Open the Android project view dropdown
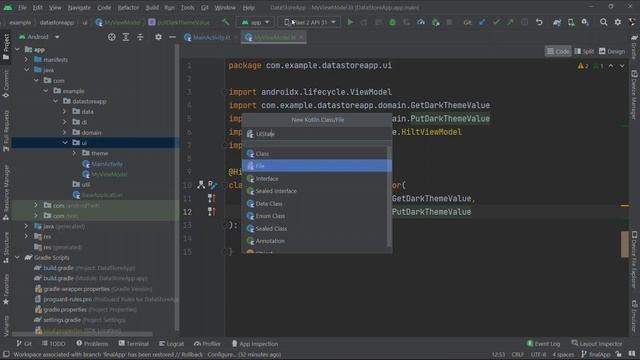Image resolution: width=640 pixels, height=360 pixels. coord(39,37)
